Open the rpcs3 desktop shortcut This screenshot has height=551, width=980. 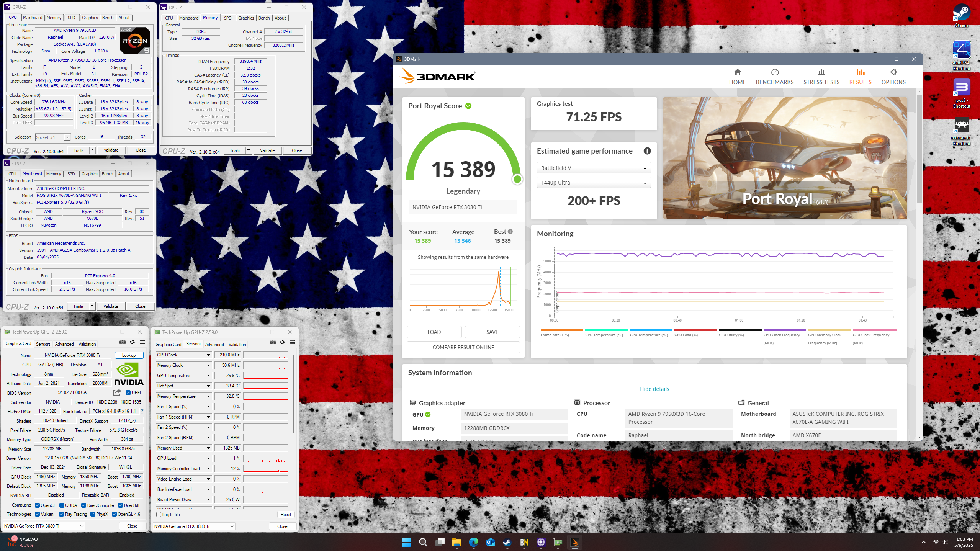tap(961, 93)
